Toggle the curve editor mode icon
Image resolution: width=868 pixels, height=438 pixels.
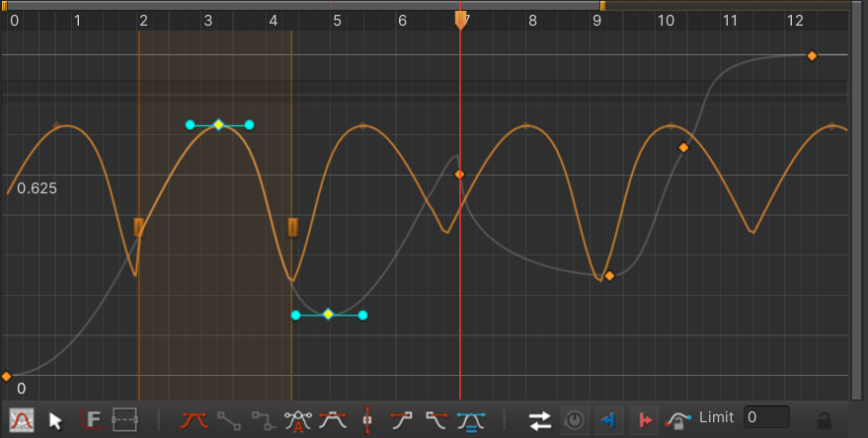point(20,420)
